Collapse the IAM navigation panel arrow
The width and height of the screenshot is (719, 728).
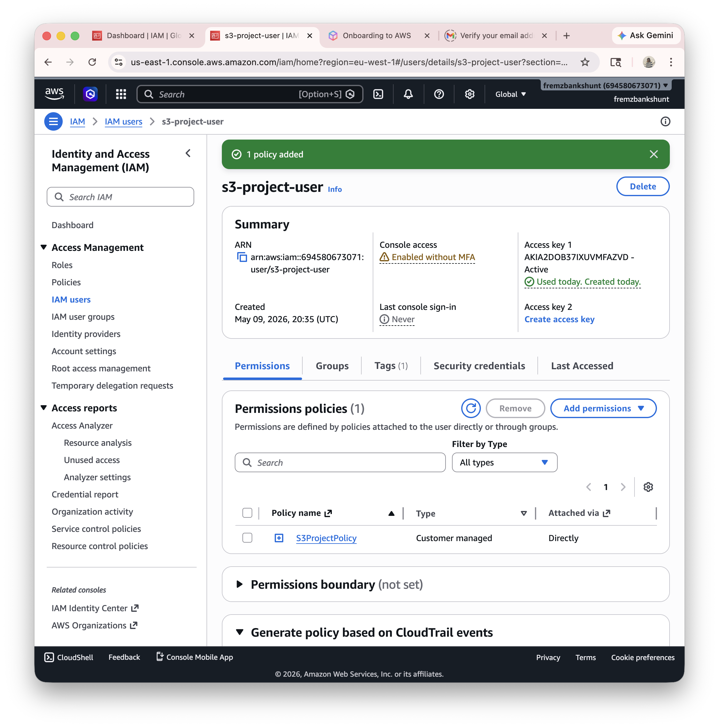[188, 153]
